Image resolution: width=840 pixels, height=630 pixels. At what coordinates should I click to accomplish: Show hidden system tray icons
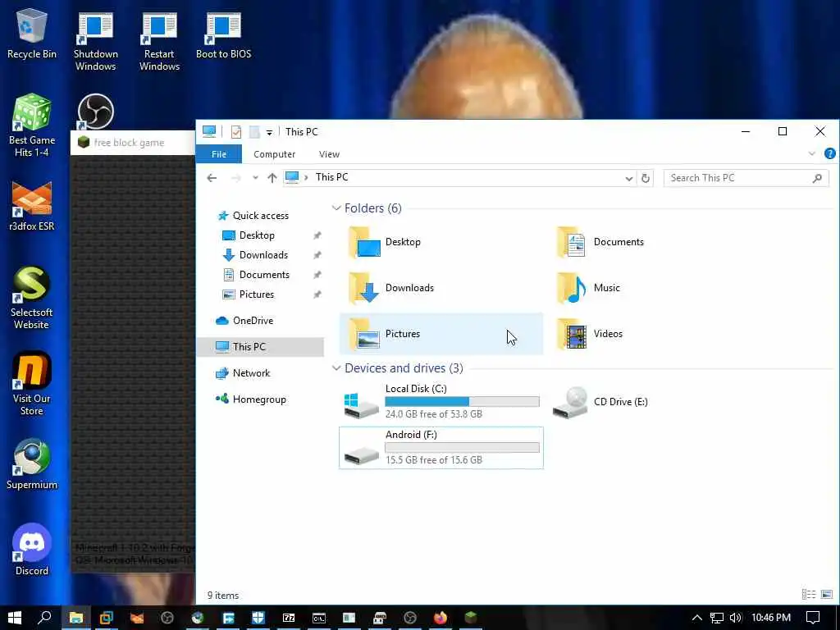697,618
